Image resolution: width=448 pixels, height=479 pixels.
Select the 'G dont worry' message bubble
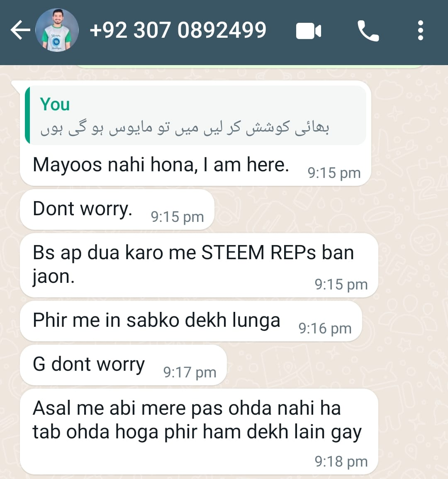click(124, 365)
